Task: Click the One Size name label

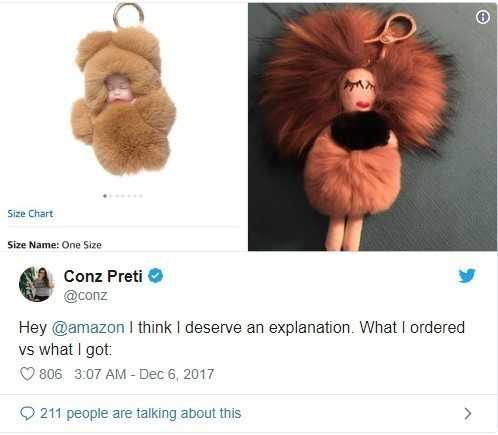Action: (82, 245)
